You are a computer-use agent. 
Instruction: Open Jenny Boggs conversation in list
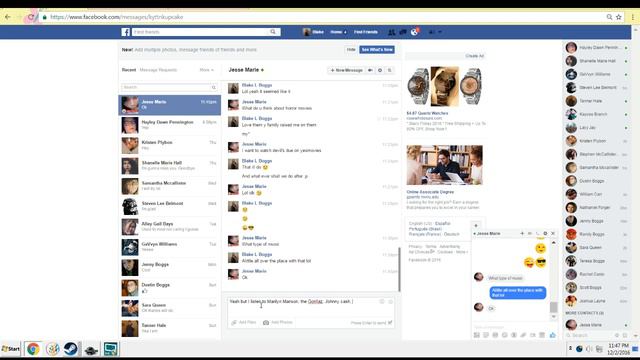coord(170,267)
